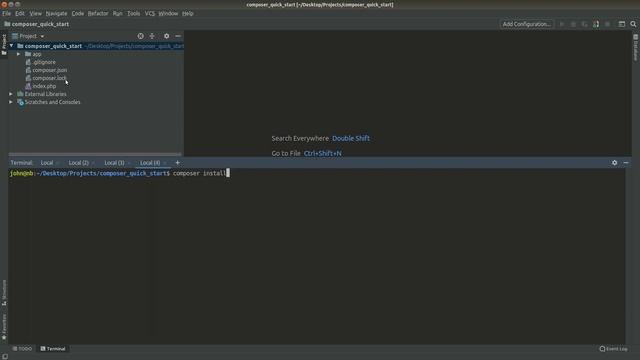The height and width of the screenshot is (360, 640).
Task: Switch to the Local (2) terminal tab
Action: (x=78, y=162)
